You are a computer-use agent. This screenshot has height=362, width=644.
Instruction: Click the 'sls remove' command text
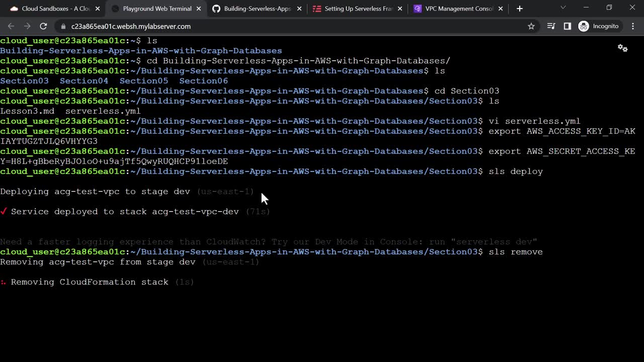pos(516,252)
